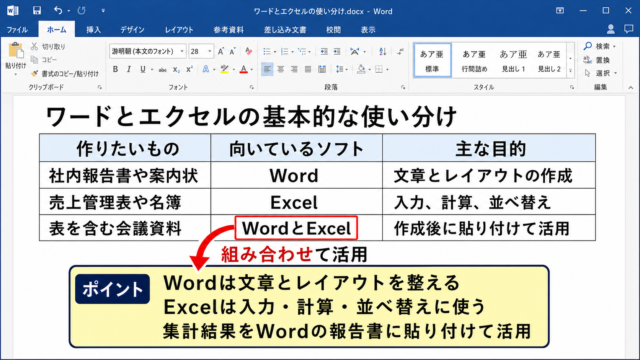Click 置換 replace button
This screenshot has height=360, width=640.
click(597, 60)
